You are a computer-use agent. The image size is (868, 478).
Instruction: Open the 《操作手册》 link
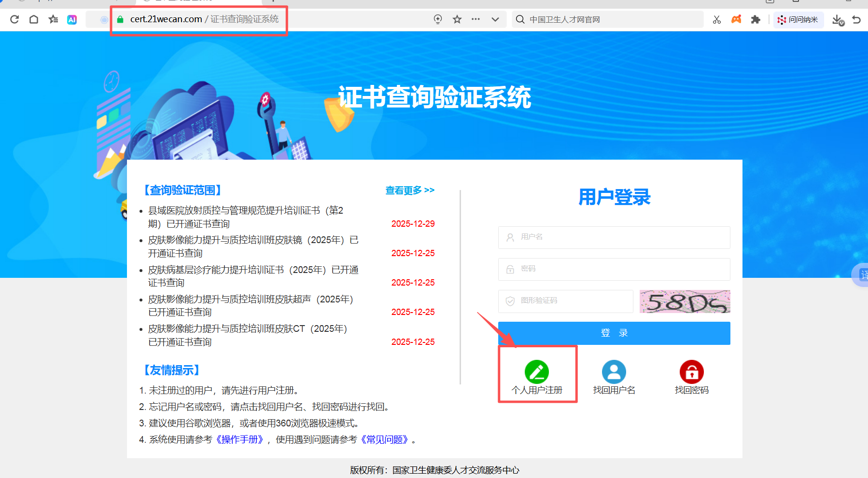[240, 439]
